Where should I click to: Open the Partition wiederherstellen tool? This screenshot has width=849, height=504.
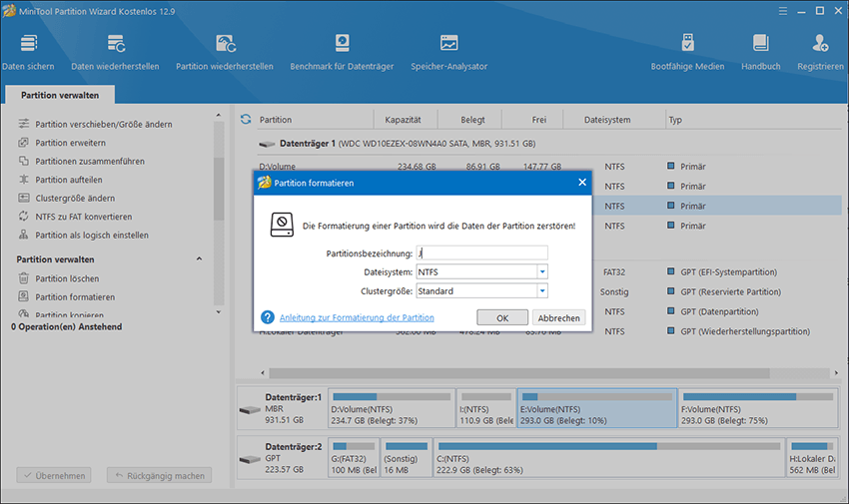click(x=225, y=53)
